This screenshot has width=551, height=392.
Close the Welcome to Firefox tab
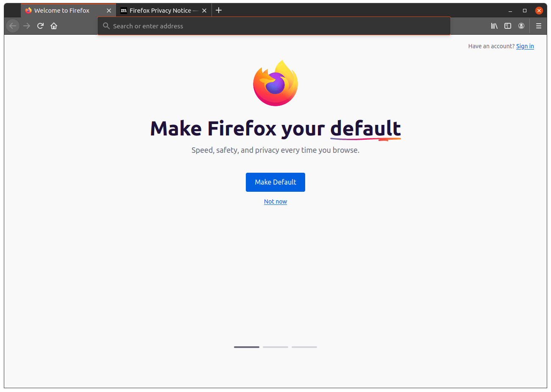tap(109, 11)
